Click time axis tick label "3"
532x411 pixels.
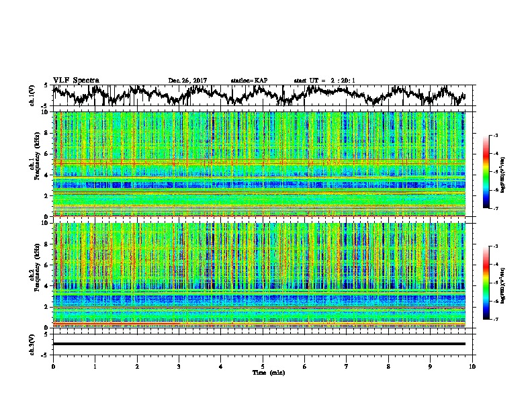pos(179,367)
